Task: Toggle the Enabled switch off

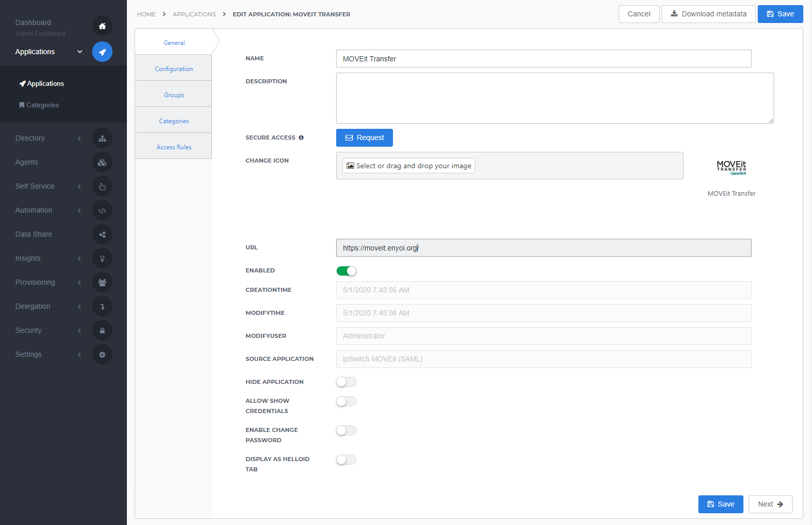Action: [346, 271]
